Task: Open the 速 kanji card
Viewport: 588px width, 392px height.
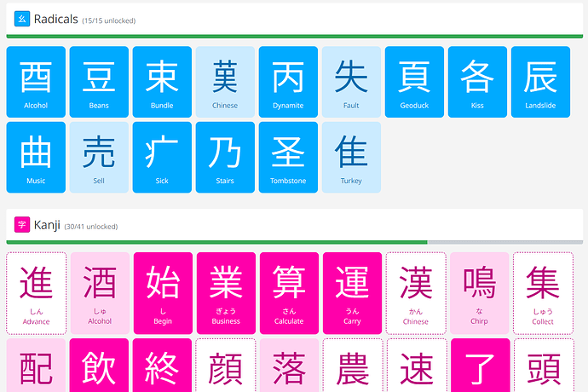Action: point(417,365)
